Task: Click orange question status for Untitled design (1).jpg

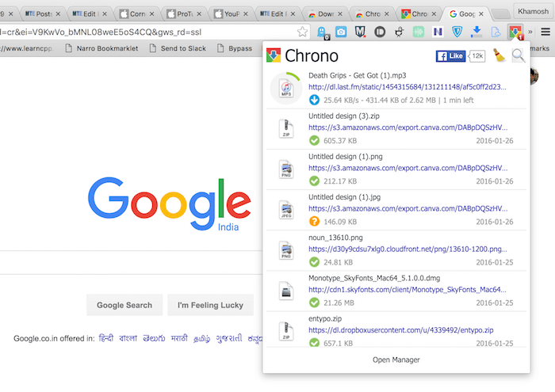Action: pos(314,222)
